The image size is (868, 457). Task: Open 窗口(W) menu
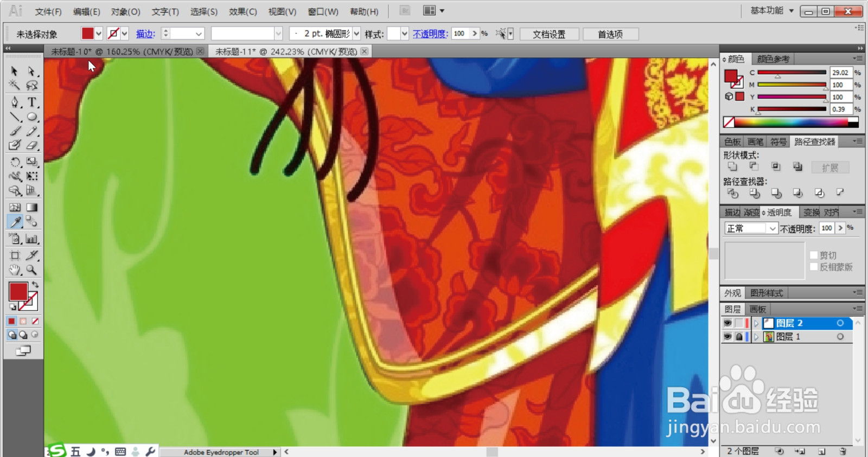coord(323,11)
